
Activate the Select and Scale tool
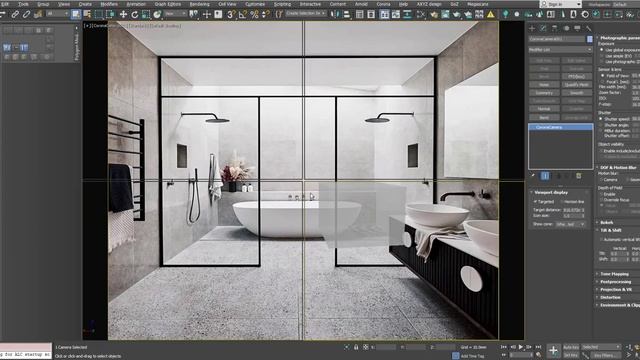click(x=146, y=15)
